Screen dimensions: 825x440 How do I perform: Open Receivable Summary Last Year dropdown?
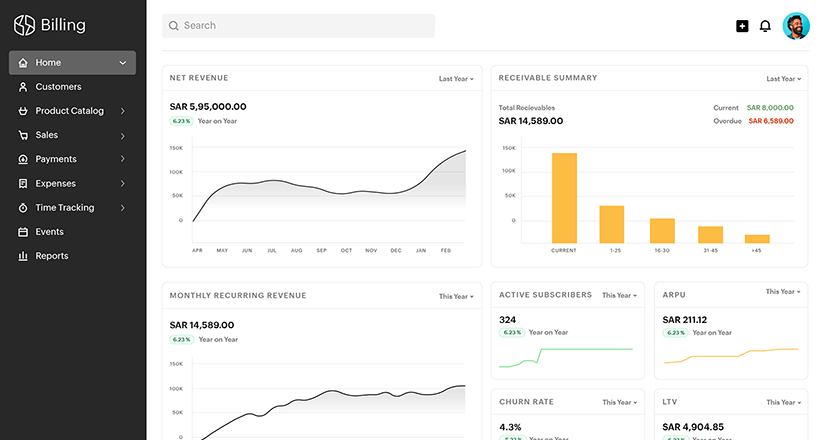pos(783,78)
